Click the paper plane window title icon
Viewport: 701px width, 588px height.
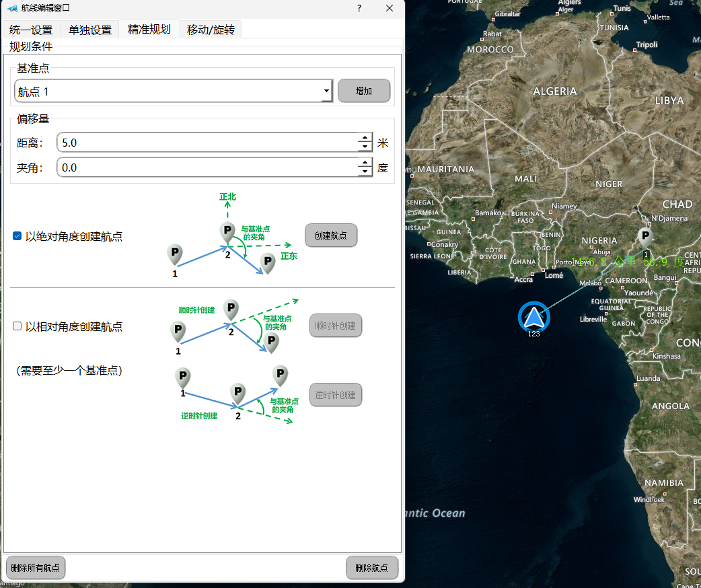pos(11,8)
